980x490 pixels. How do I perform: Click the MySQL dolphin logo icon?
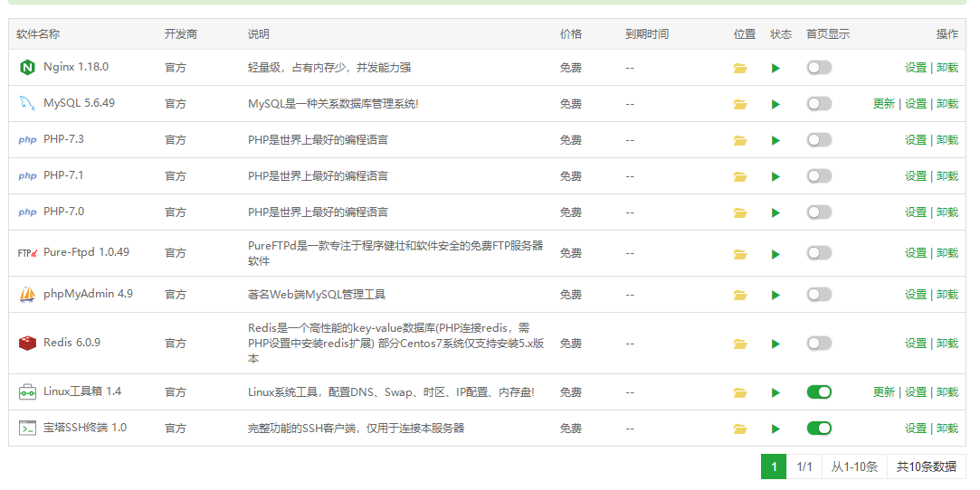tap(27, 104)
